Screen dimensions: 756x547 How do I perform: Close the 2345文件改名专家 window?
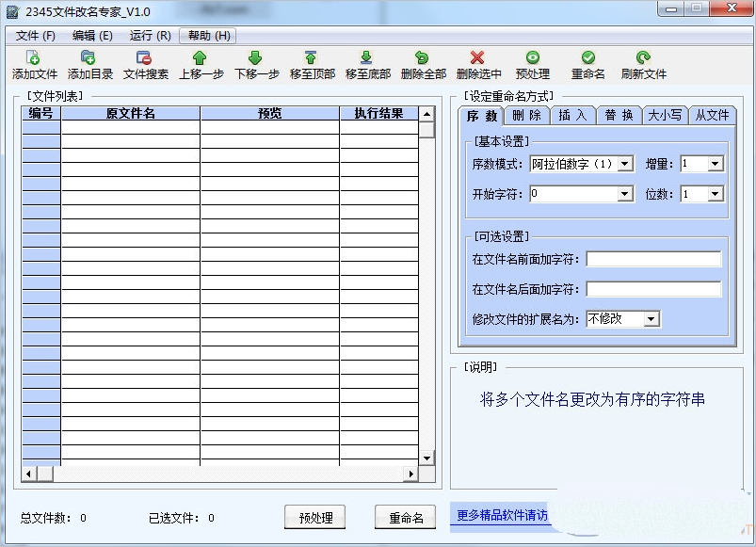732,8
